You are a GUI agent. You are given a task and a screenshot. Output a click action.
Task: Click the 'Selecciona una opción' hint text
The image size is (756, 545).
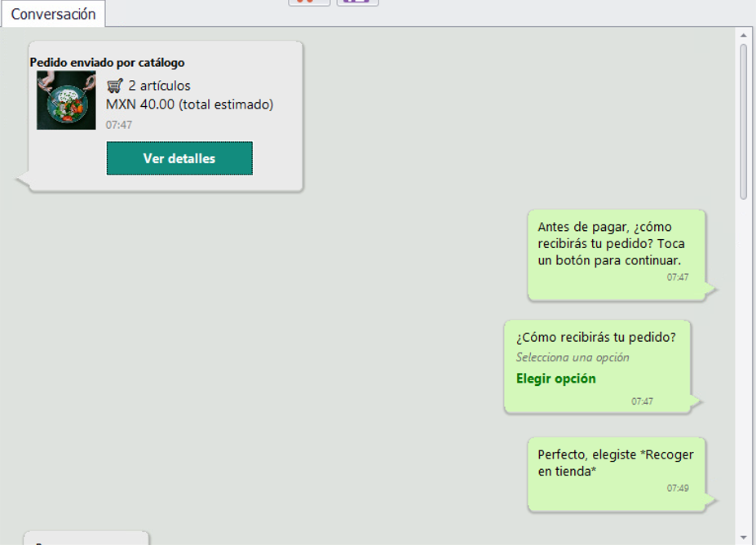click(x=573, y=357)
